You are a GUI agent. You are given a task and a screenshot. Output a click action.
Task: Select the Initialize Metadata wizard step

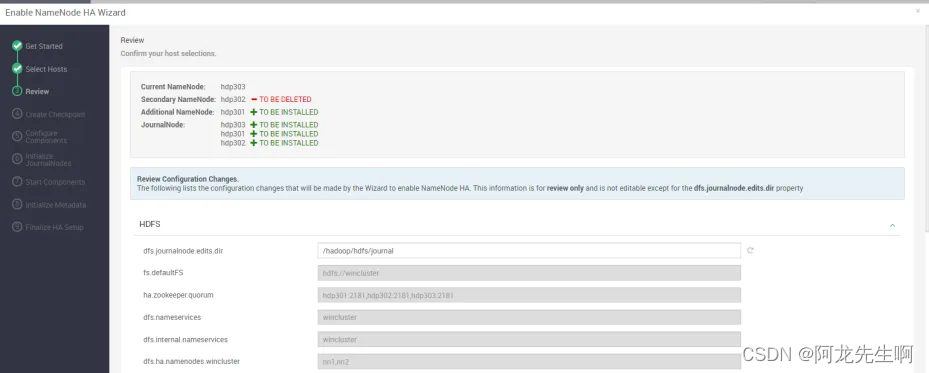pyautogui.click(x=56, y=205)
